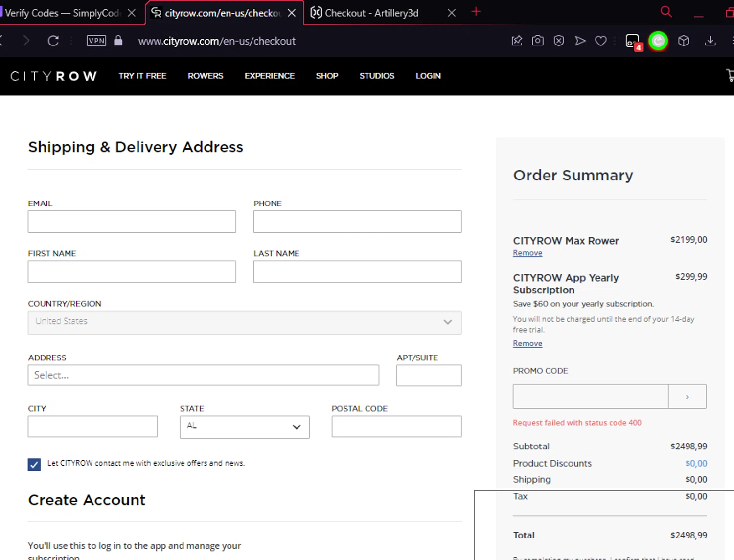This screenshot has width=734, height=560.
Task: Close the Checkout - Artillery3d tab
Action: point(452,13)
